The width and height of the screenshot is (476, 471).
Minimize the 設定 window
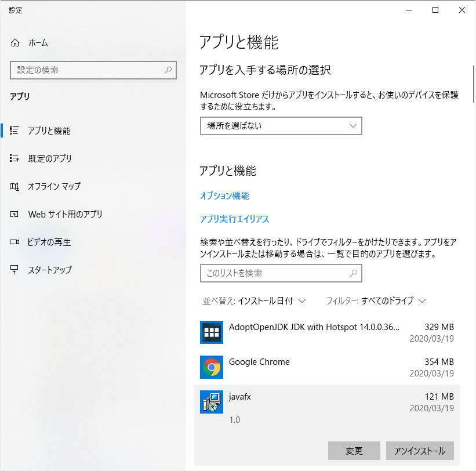pyautogui.click(x=409, y=10)
